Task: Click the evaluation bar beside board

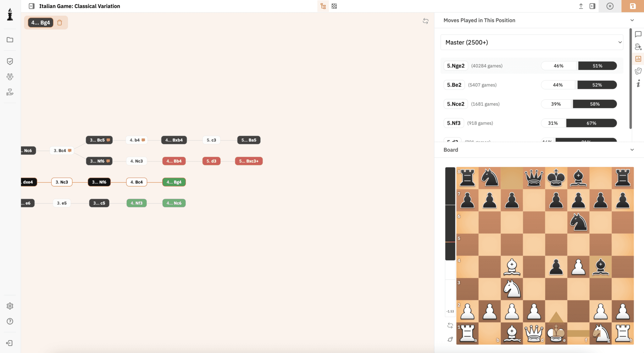Action: tap(450, 241)
